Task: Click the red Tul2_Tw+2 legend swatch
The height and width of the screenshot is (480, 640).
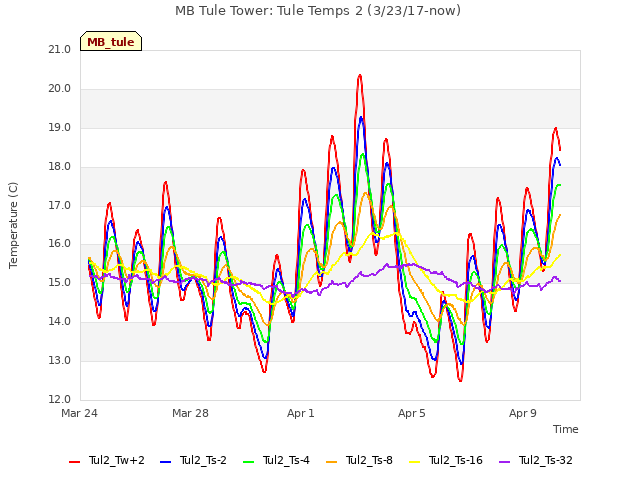Action: point(75,462)
